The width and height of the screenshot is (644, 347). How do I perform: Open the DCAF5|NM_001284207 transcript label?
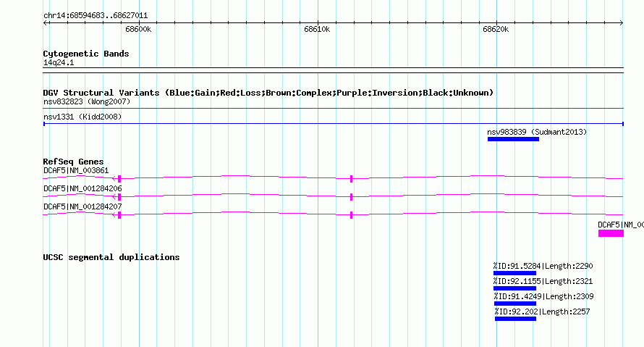[82, 206]
